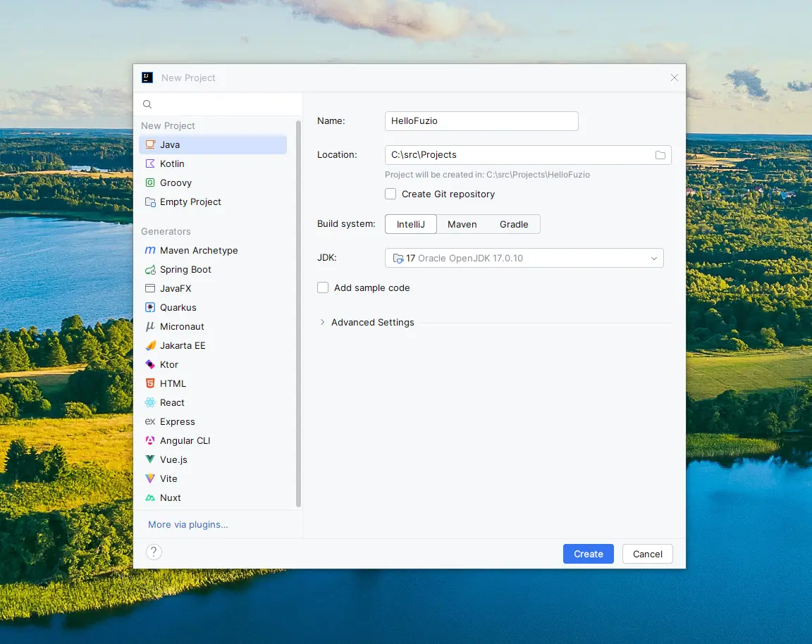The image size is (812, 644).
Task: Pick the Angular CLI generator icon
Action: point(150,440)
